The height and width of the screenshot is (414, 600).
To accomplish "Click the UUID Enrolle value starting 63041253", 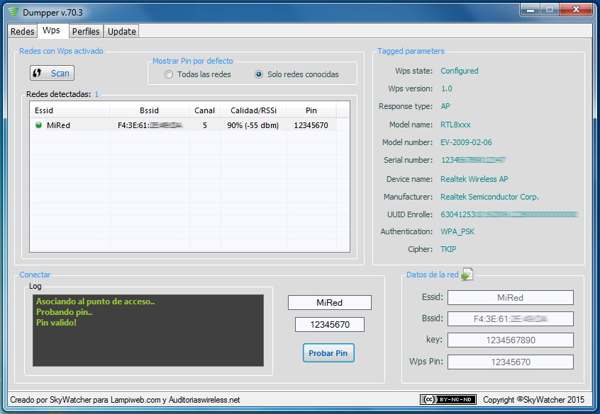I will pos(509,214).
